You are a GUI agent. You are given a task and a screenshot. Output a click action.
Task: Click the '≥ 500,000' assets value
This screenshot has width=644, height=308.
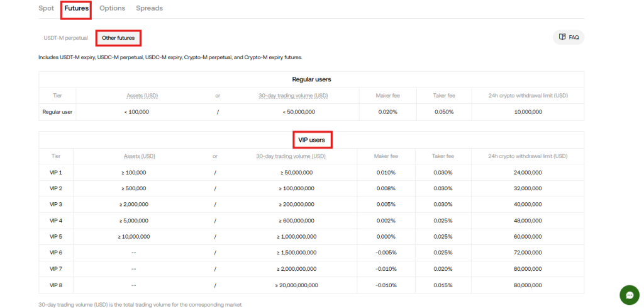point(133,188)
